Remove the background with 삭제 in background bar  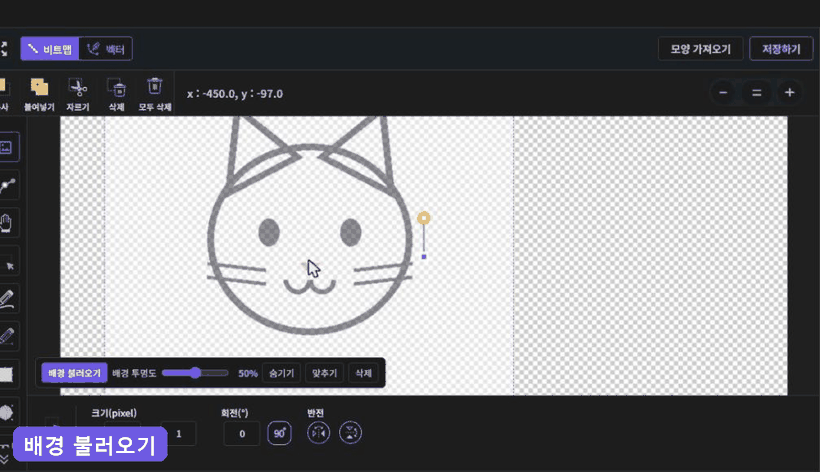pyautogui.click(x=363, y=373)
